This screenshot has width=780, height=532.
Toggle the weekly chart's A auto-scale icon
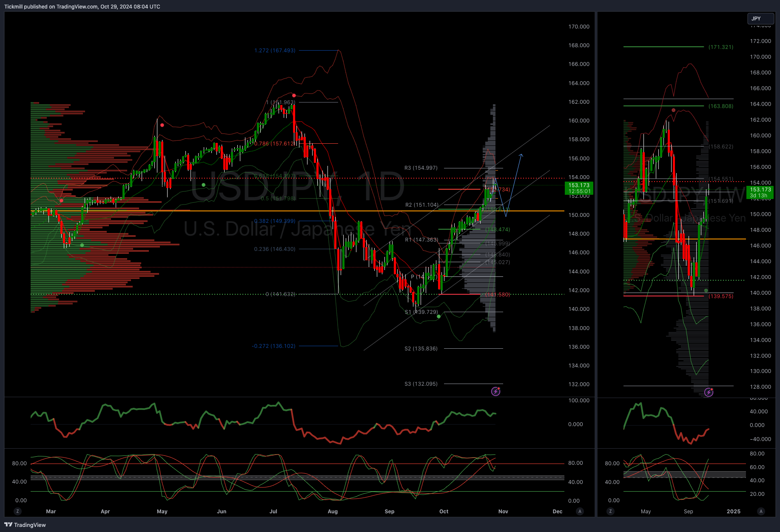pos(761,511)
